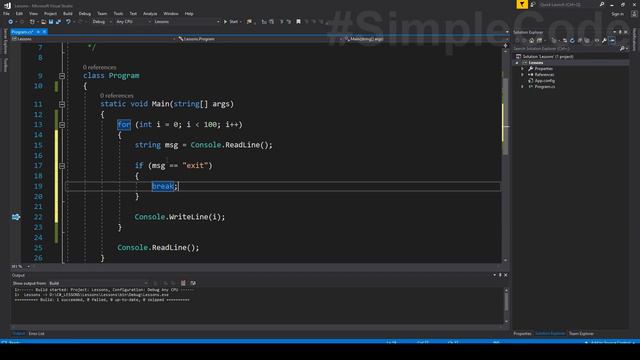
Task: Click the New Project toolbar icon
Action: 32,22
